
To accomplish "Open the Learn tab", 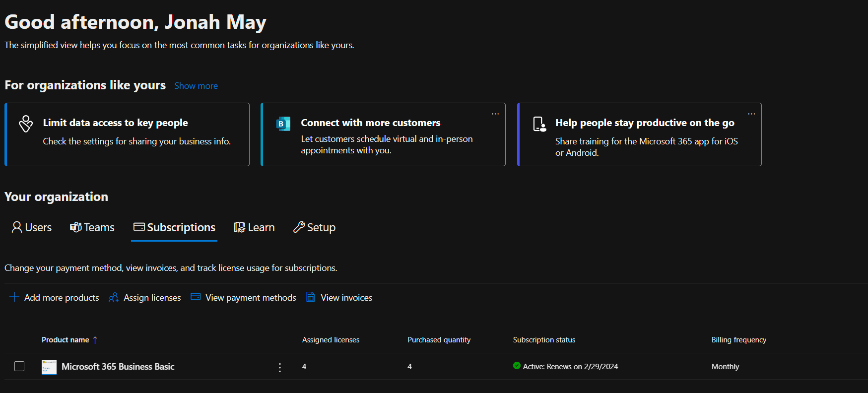I will (255, 227).
